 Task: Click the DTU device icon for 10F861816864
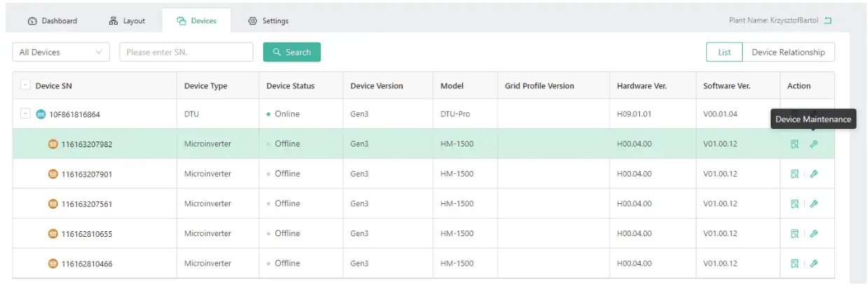(41, 114)
